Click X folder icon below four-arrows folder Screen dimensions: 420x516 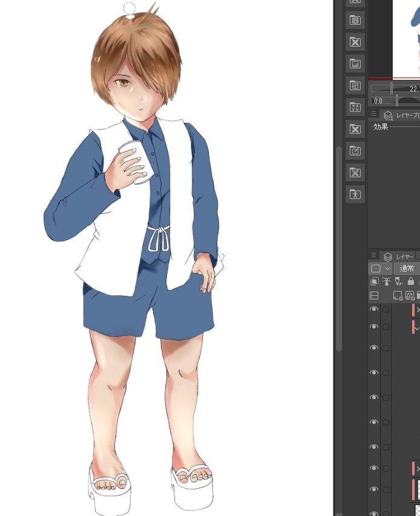355,129
